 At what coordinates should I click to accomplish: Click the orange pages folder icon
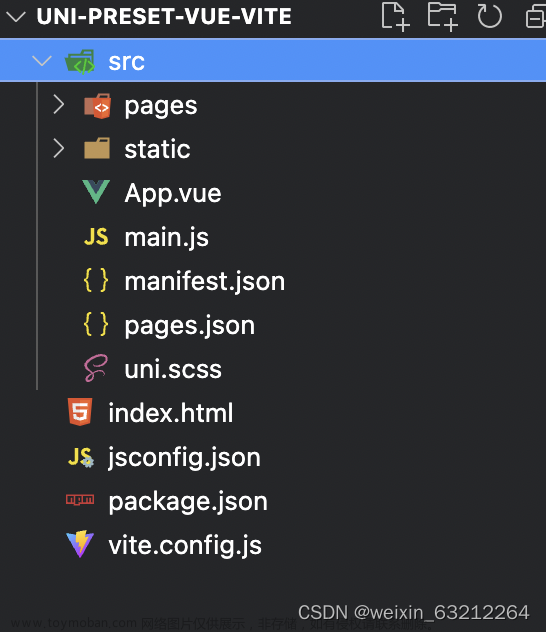pyautogui.click(x=97, y=106)
